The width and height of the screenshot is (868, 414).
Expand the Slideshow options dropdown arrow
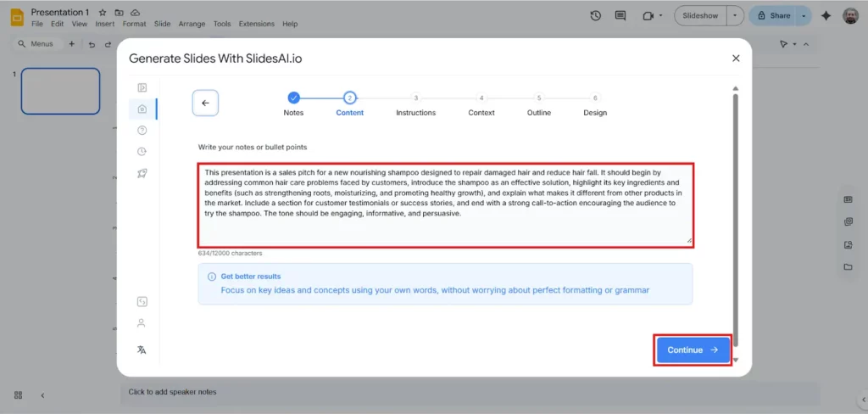(x=734, y=15)
